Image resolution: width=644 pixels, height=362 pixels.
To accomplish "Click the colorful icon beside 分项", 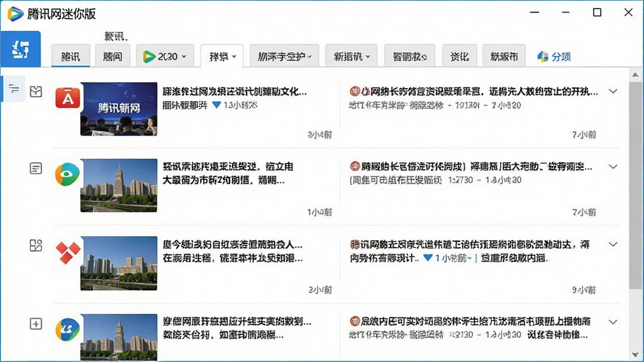I will click(543, 57).
